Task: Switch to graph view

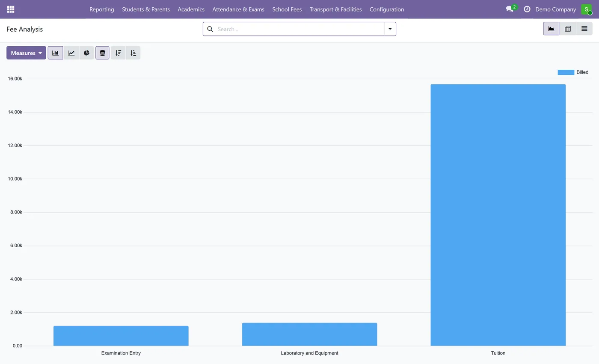Action: pos(551,29)
